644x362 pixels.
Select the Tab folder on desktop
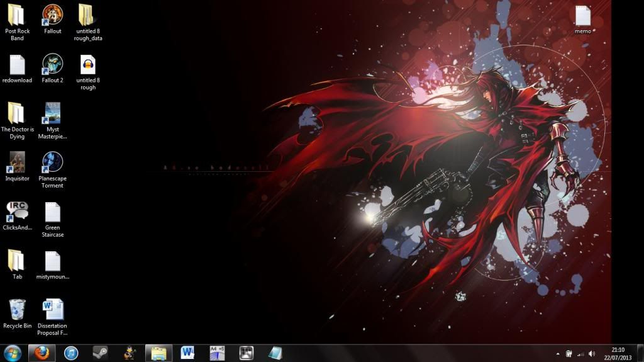17,264
